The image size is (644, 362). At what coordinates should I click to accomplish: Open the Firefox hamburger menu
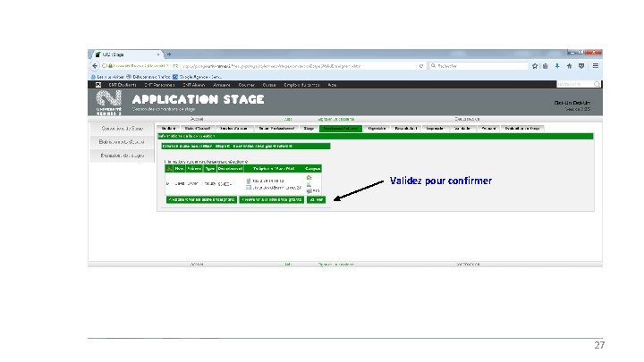click(596, 65)
